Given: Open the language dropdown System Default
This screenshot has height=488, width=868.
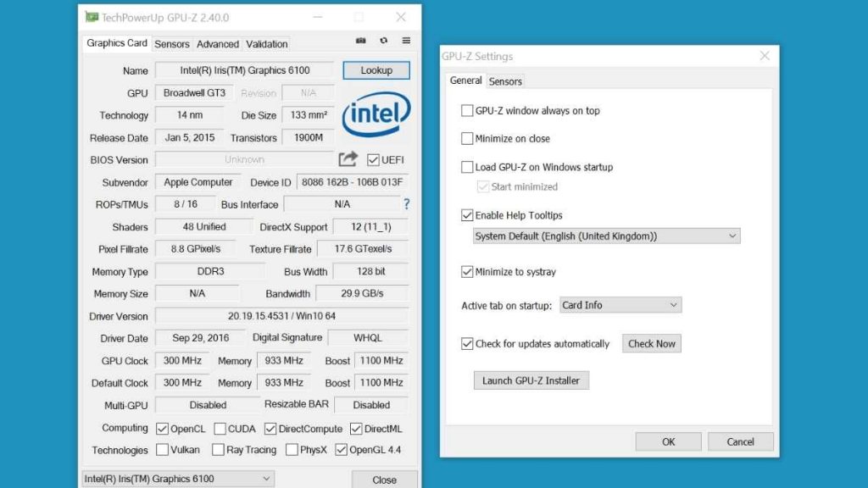Looking at the screenshot, I should tap(606, 236).
